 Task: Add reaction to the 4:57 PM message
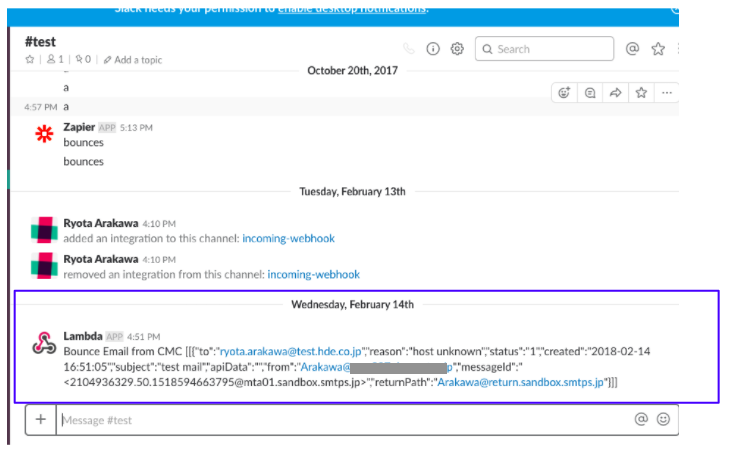click(x=564, y=93)
